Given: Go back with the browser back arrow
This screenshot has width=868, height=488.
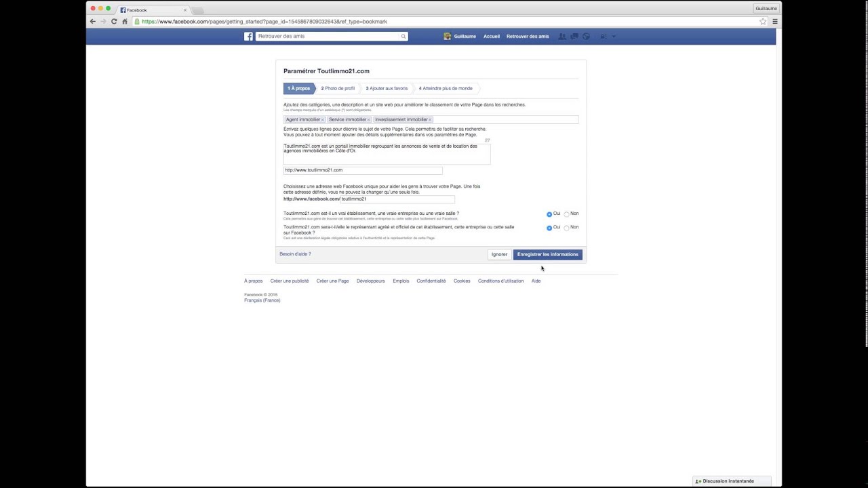Looking at the screenshot, I should (93, 22).
